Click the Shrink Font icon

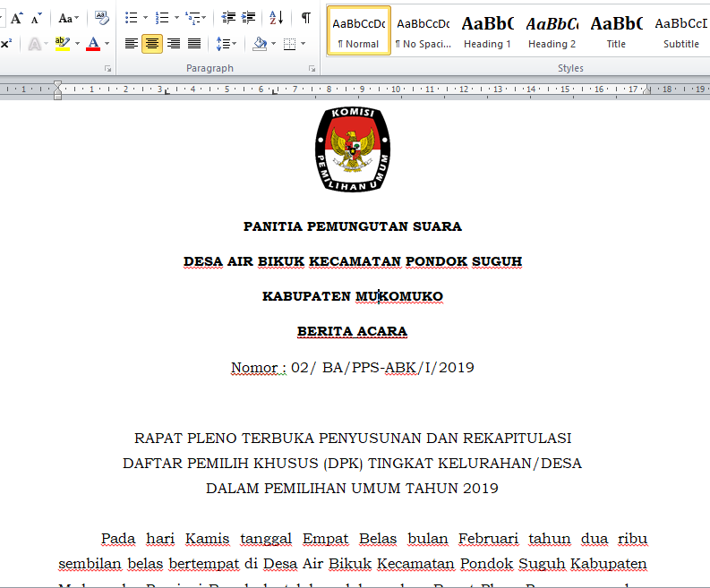[36, 18]
